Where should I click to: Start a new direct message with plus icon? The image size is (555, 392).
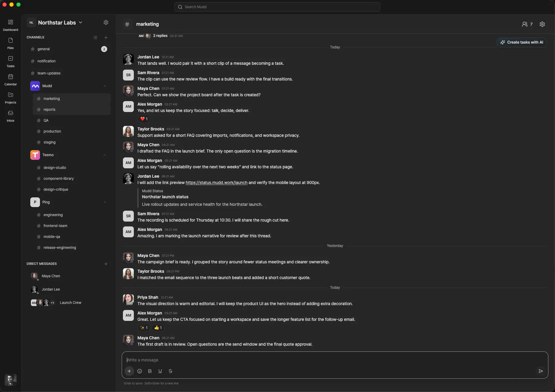106,264
